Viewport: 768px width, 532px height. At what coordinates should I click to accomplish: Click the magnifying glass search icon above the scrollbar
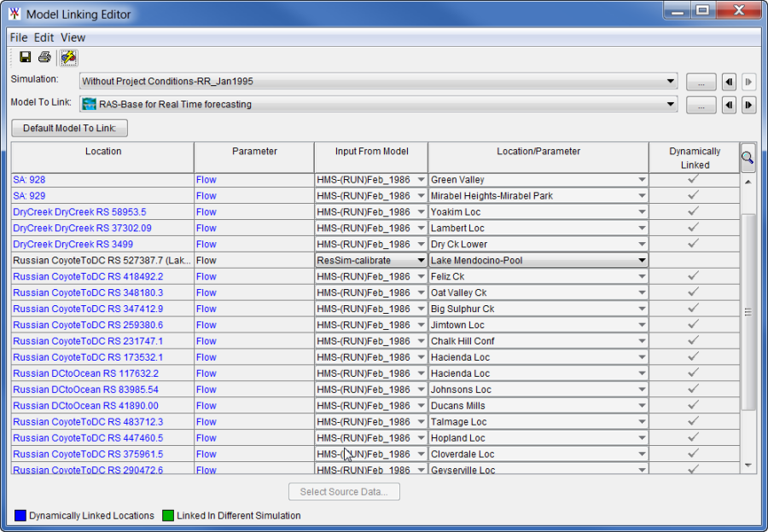(747, 157)
